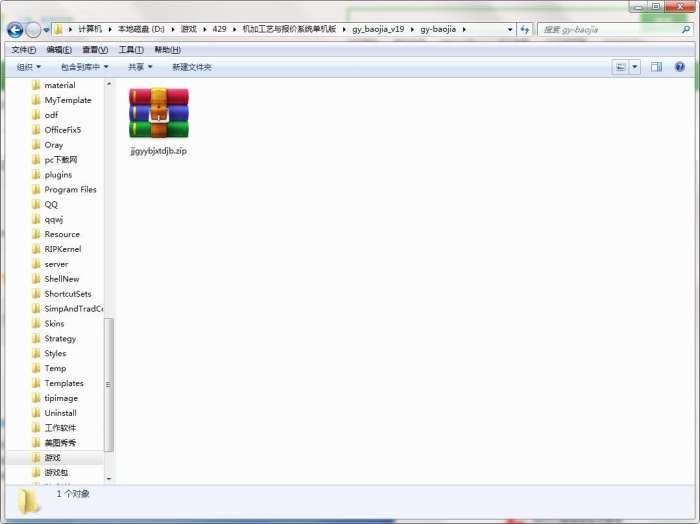The width and height of the screenshot is (700, 524).
Task: Toggle the preview pane icon
Action: [656, 67]
